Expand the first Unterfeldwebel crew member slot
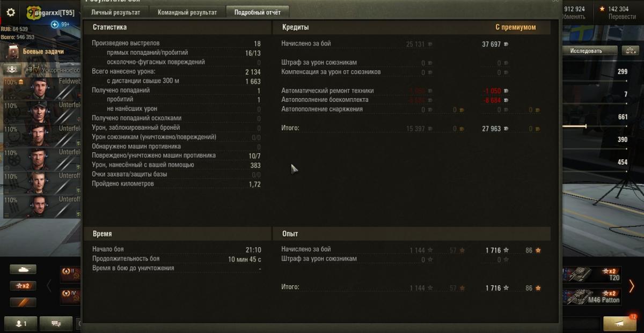Image resolution: width=644 pixels, height=333 pixels. click(x=42, y=112)
